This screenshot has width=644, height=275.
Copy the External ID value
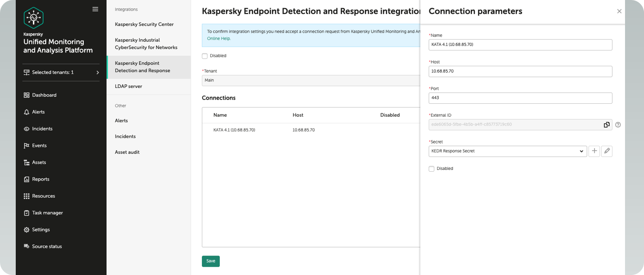606,125
